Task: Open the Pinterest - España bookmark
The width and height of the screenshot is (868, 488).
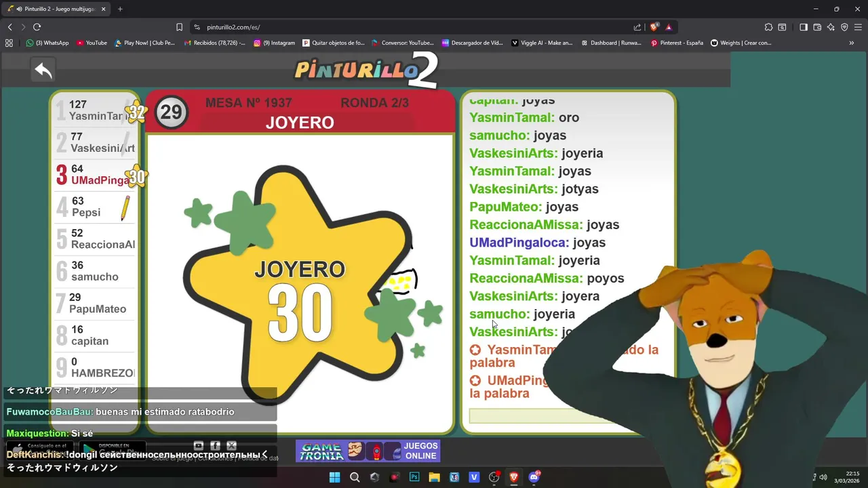Action: (x=677, y=43)
